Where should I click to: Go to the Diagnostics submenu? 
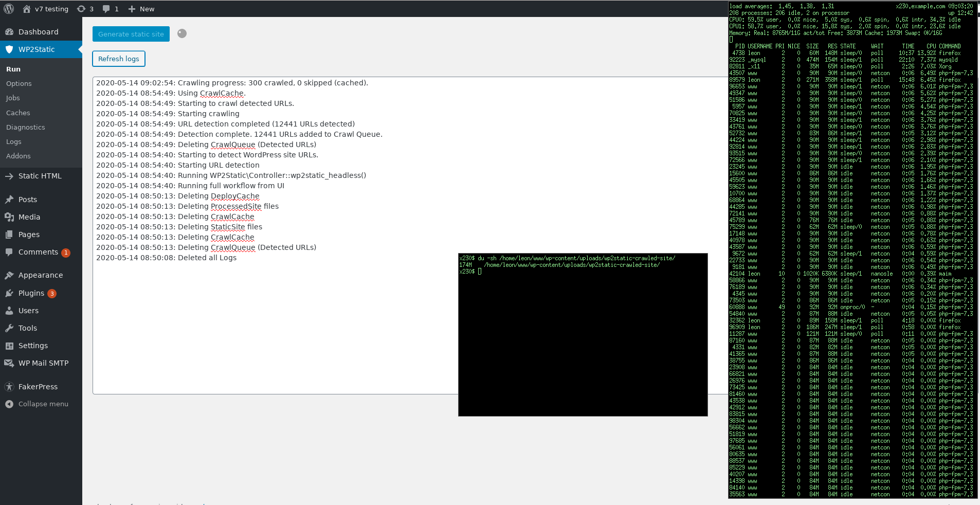coord(26,127)
